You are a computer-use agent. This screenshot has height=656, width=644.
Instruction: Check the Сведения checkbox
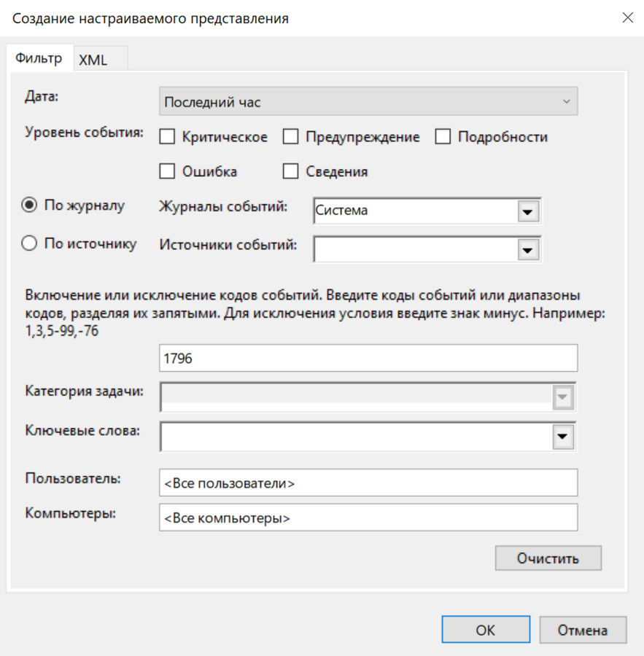pyautogui.click(x=291, y=172)
